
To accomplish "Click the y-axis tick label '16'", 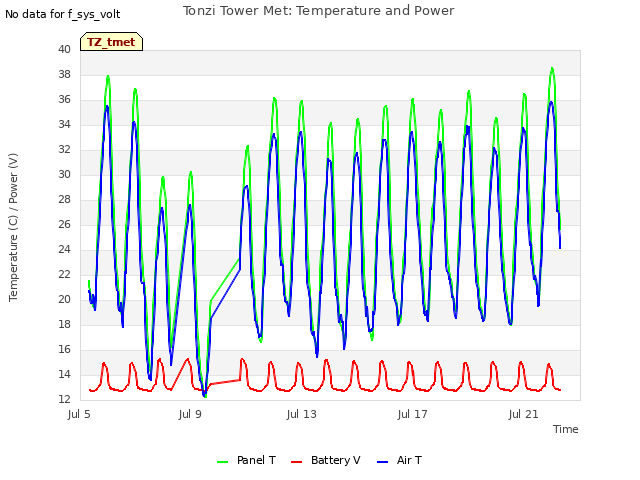I will [x=64, y=349].
